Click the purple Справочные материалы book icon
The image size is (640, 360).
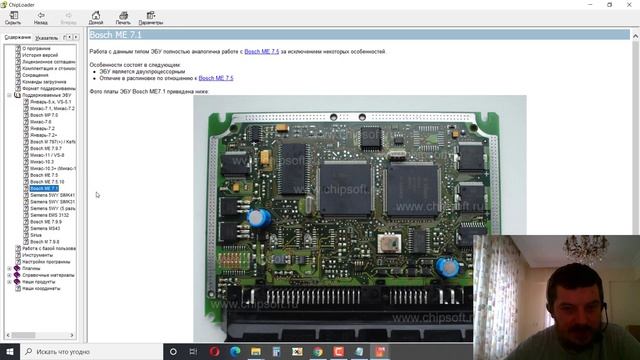(x=17, y=275)
